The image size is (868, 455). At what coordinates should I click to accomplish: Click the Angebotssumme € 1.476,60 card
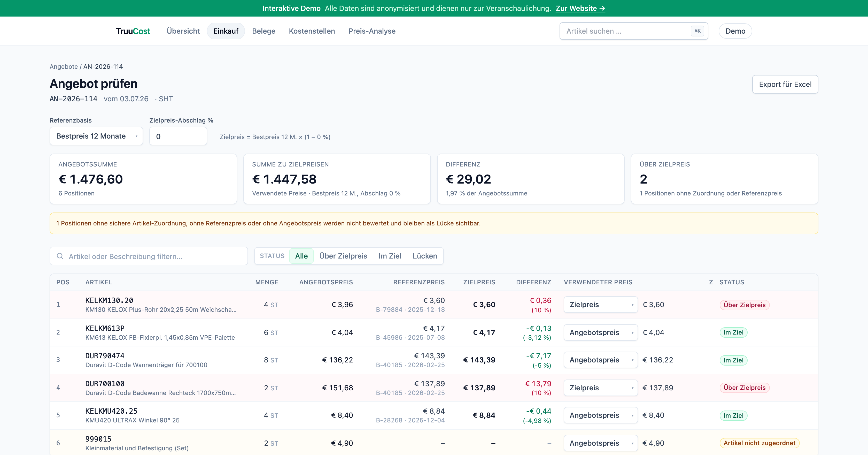pyautogui.click(x=143, y=179)
